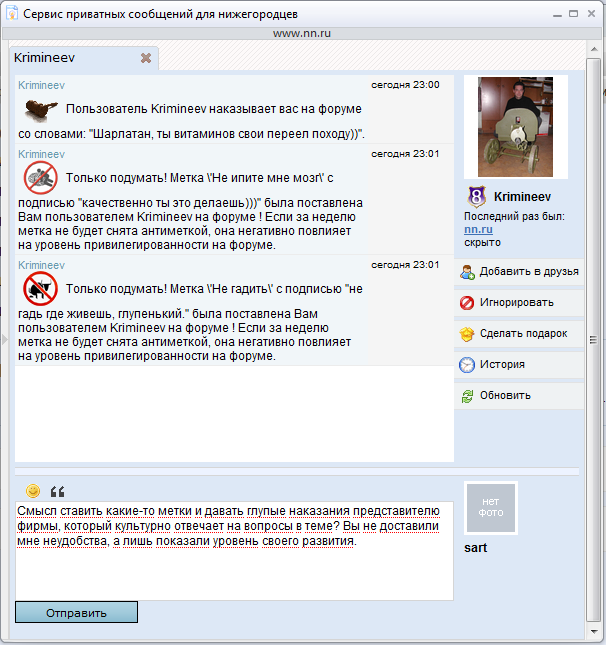Click the first message sender name Krimineev
The image size is (606, 645).
(41, 85)
